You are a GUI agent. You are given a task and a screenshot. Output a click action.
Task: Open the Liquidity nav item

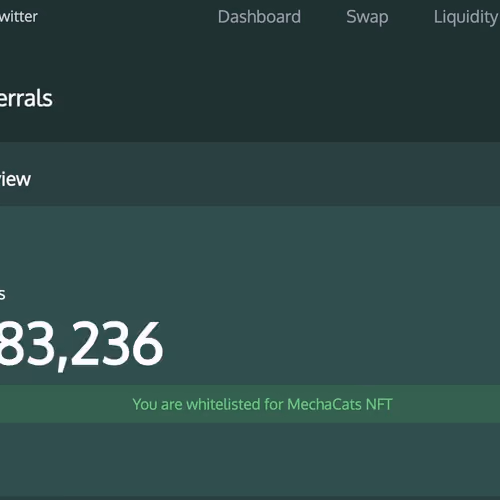tap(466, 17)
